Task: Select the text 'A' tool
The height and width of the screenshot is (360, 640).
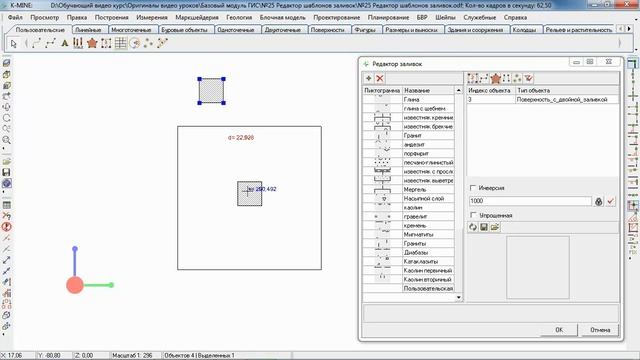Action: [64, 43]
